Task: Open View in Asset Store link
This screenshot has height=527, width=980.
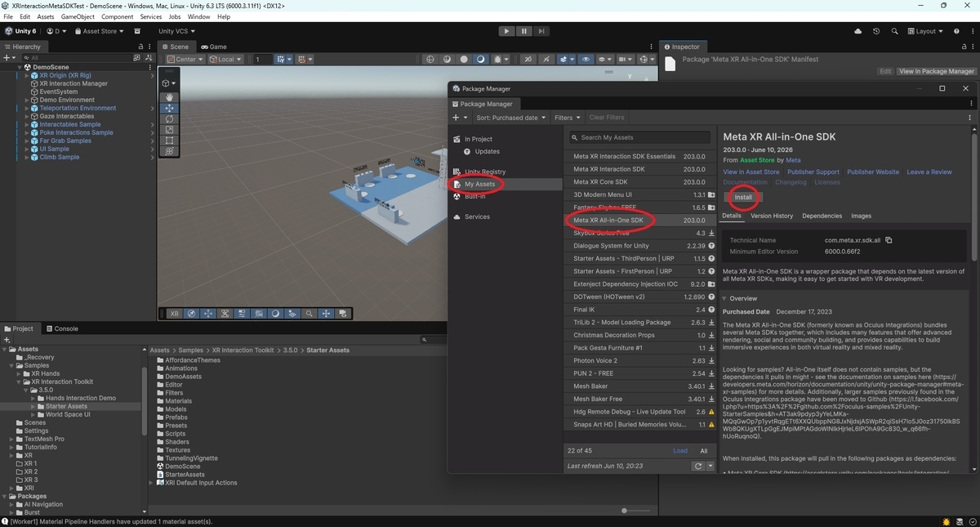Action: click(751, 172)
